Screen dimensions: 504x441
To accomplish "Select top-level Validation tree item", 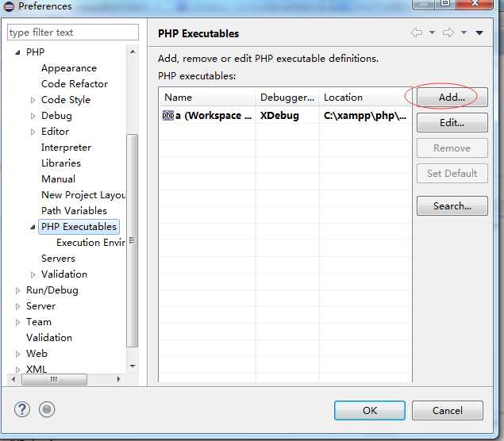I will [49, 338].
